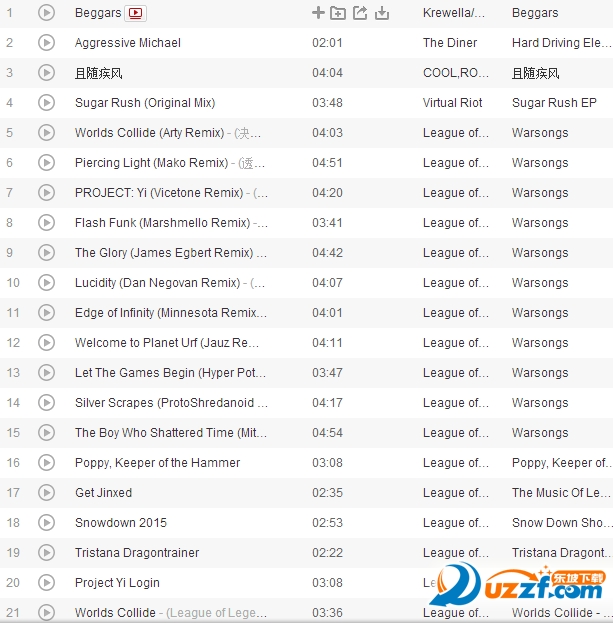Download the song Beggars
613x623 pixels.
click(382, 13)
